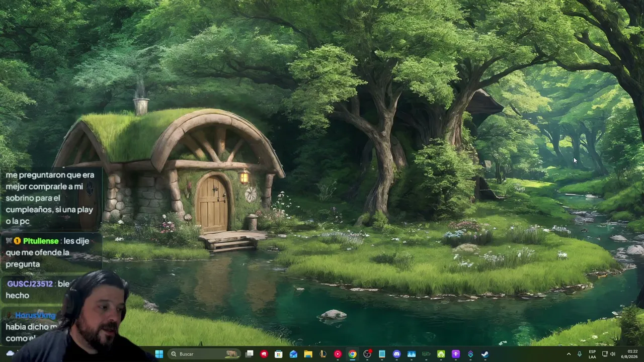Switch to Discord on the taskbar

[396, 354]
